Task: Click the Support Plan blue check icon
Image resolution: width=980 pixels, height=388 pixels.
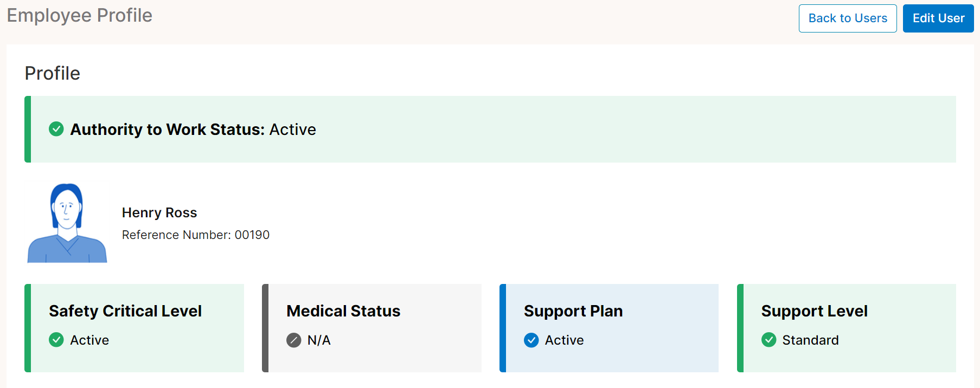Action: coord(531,340)
